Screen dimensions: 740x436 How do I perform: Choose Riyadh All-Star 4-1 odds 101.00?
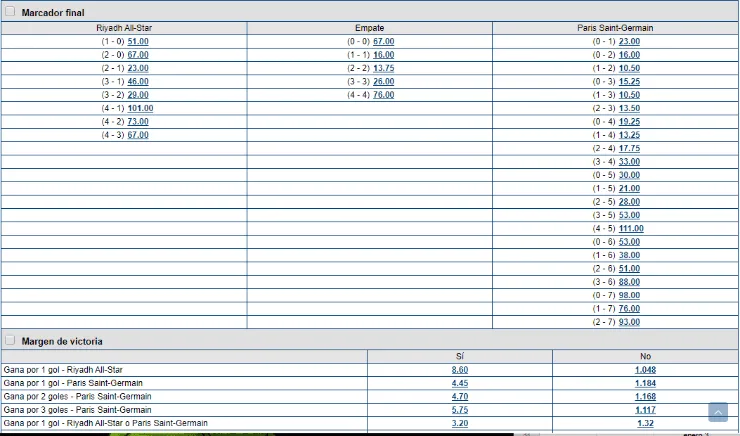coord(140,108)
